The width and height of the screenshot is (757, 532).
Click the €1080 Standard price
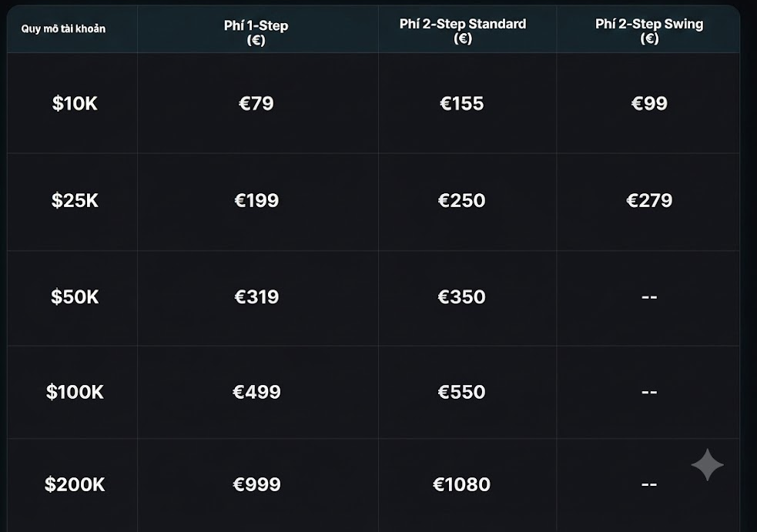(461, 484)
